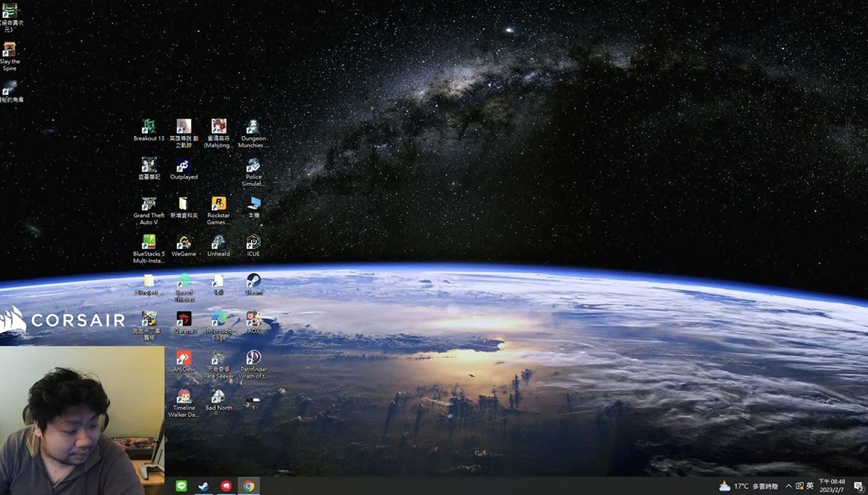The height and width of the screenshot is (495, 868).
Task: Open the Slay the Spire shortcut
Action: pos(9,56)
